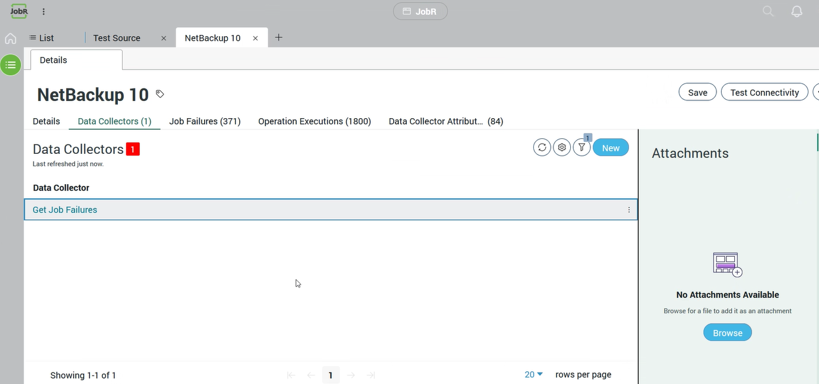Viewport: 819px width, 384px height.
Task: Click the JobR logo icon
Action: pyautogui.click(x=19, y=11)
